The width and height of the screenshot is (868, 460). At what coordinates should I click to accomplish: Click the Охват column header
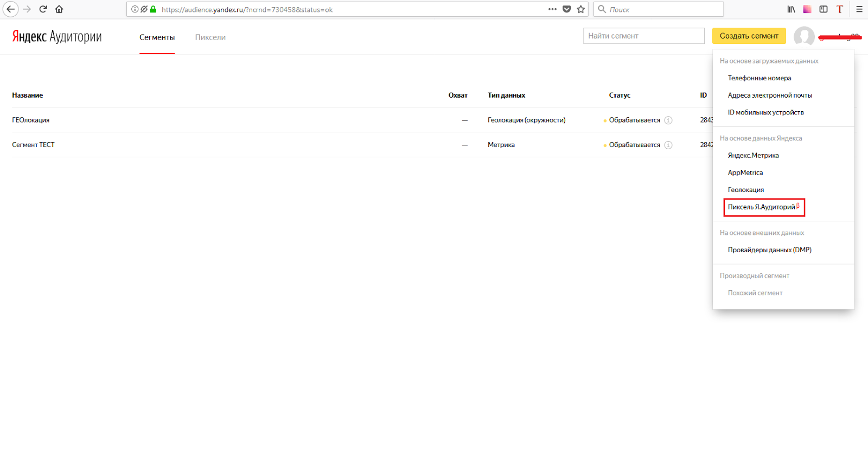point(458,95)
